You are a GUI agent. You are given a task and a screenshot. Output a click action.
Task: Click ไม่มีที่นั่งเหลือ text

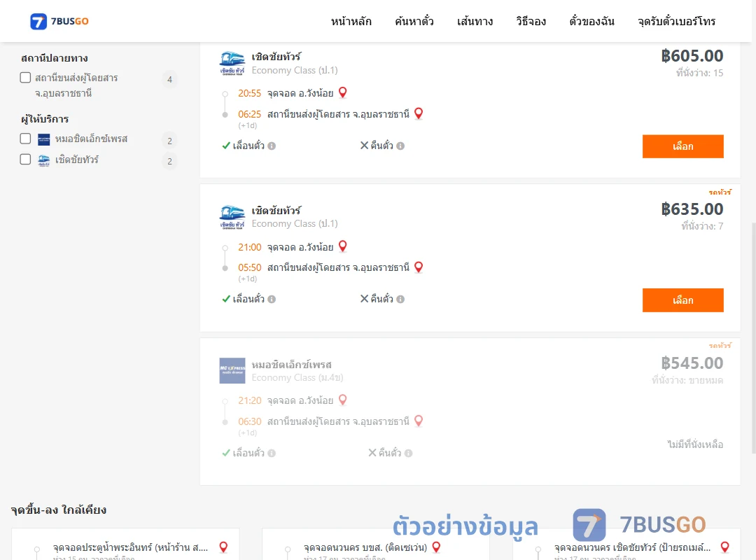pyautogui.click(x=695, y=444)
